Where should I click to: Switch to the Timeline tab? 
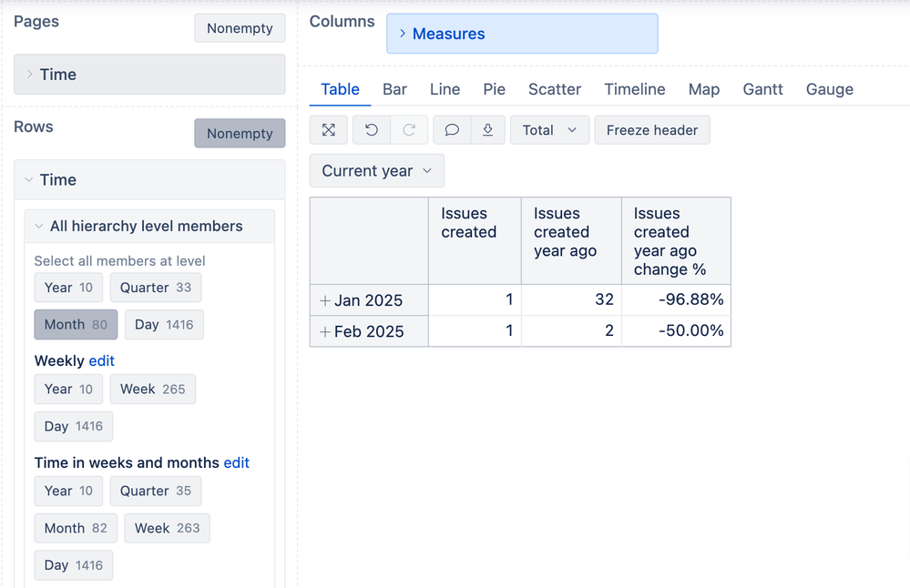(x=634, y=89)
